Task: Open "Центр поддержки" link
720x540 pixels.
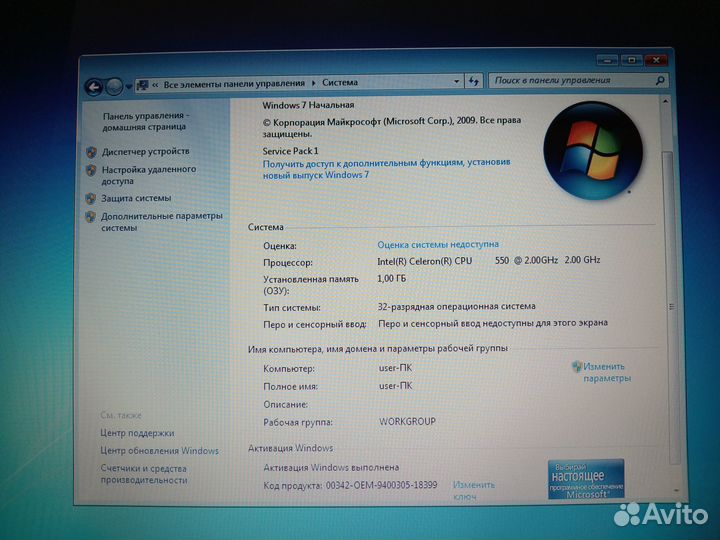Action: 137,433
